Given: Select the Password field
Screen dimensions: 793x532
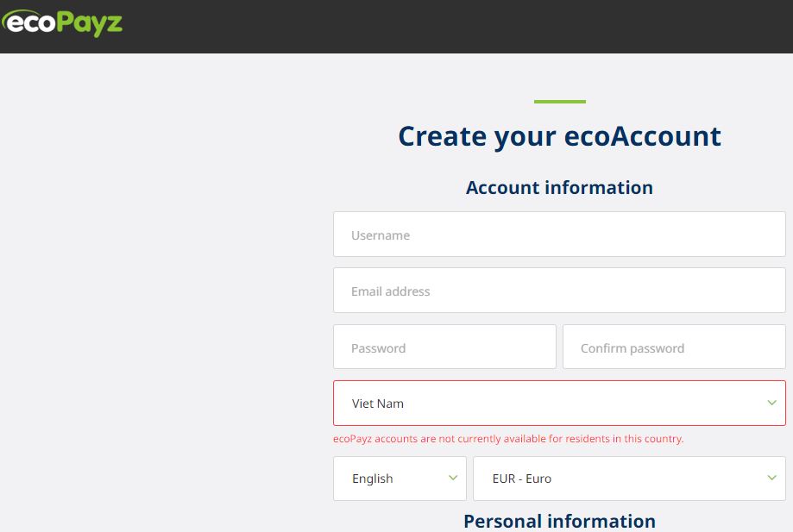Looking at the screenshot, I should [444, 347].
